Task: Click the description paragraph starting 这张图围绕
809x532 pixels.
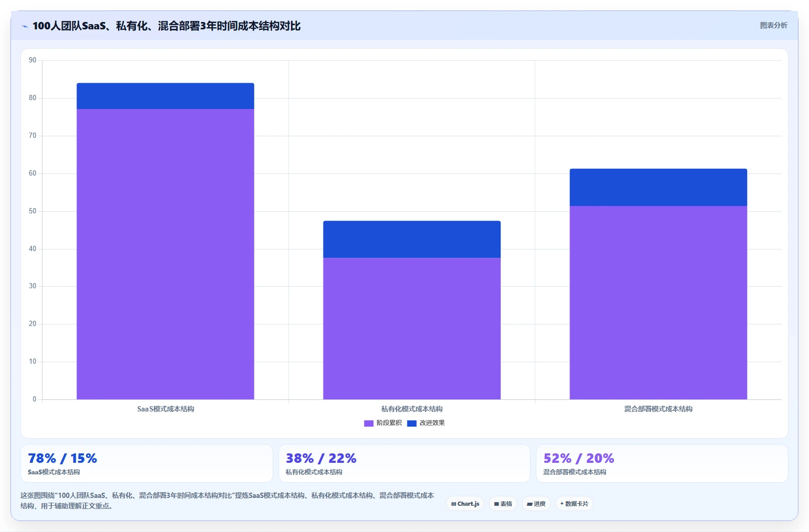Action: pyautogui.click(x=227, y=501)
